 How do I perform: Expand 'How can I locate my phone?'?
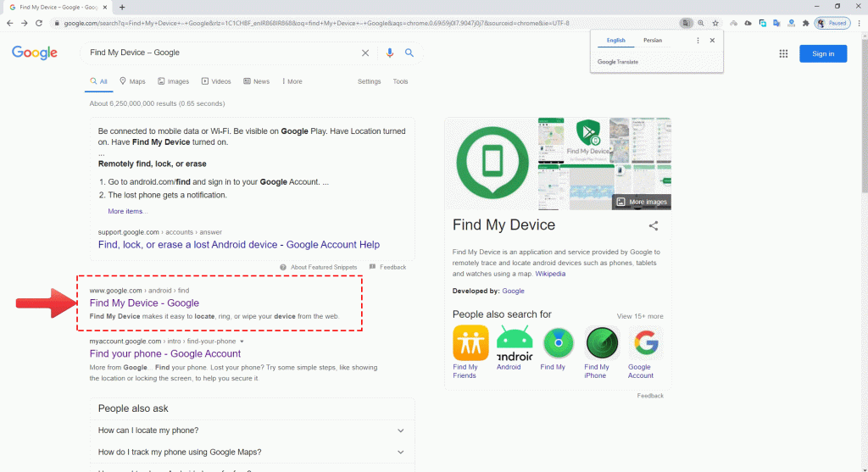tap(252, 430)
